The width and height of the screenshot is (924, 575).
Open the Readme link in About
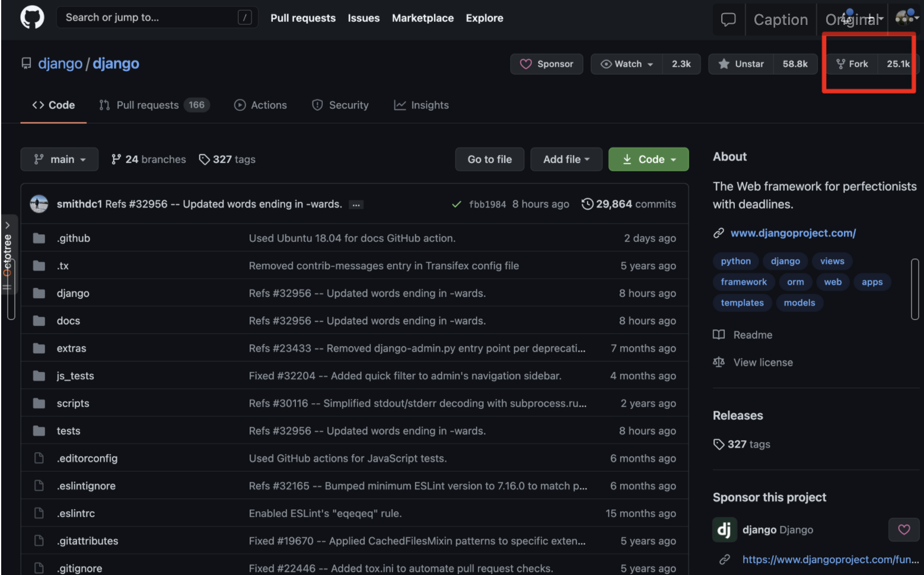click(x=743, y=335)
